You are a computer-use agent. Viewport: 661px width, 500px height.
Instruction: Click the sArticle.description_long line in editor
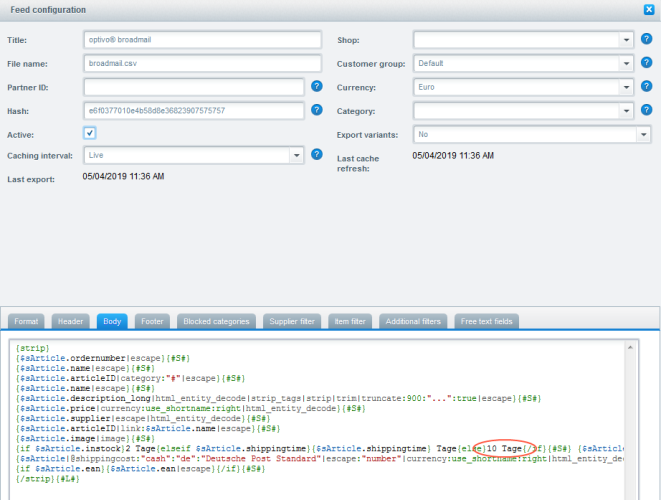(278, 398)
